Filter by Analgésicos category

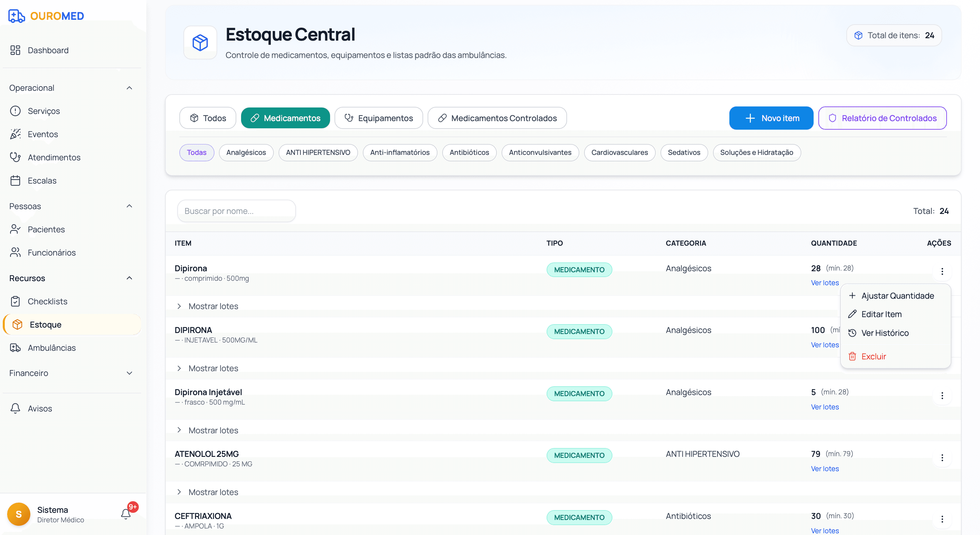tap(246, 152)
